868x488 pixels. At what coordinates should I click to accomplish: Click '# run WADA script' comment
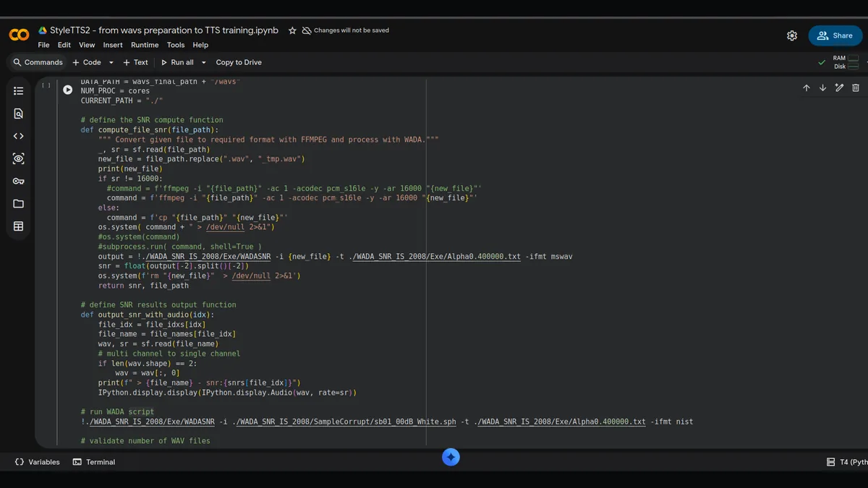click(117, 411)
